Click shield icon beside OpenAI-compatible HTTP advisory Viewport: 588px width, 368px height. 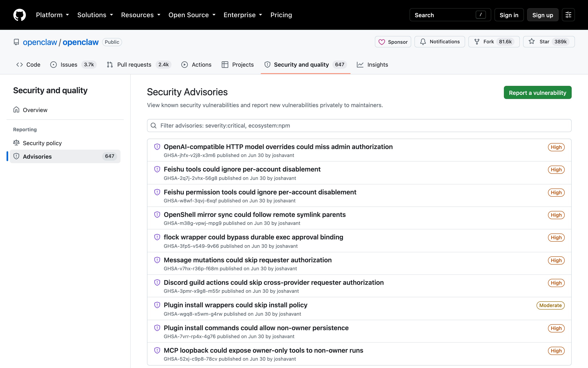(x=157, y=147)
